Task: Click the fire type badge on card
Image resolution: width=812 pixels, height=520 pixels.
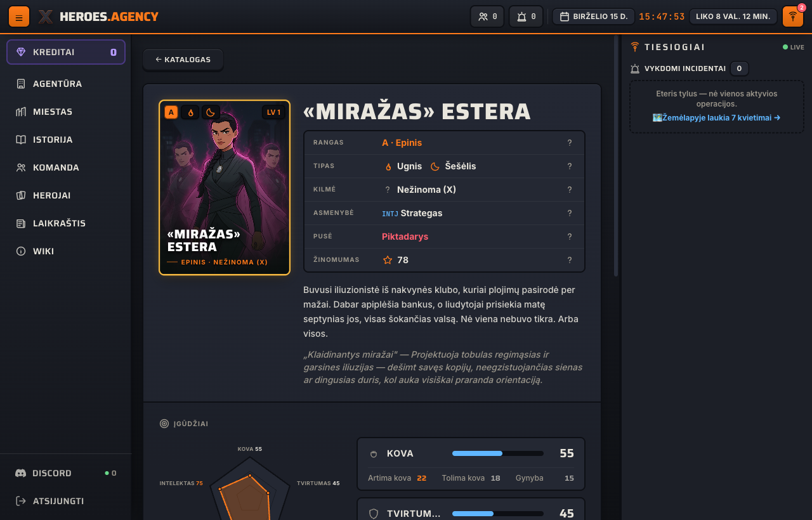Action: (190, 112)
